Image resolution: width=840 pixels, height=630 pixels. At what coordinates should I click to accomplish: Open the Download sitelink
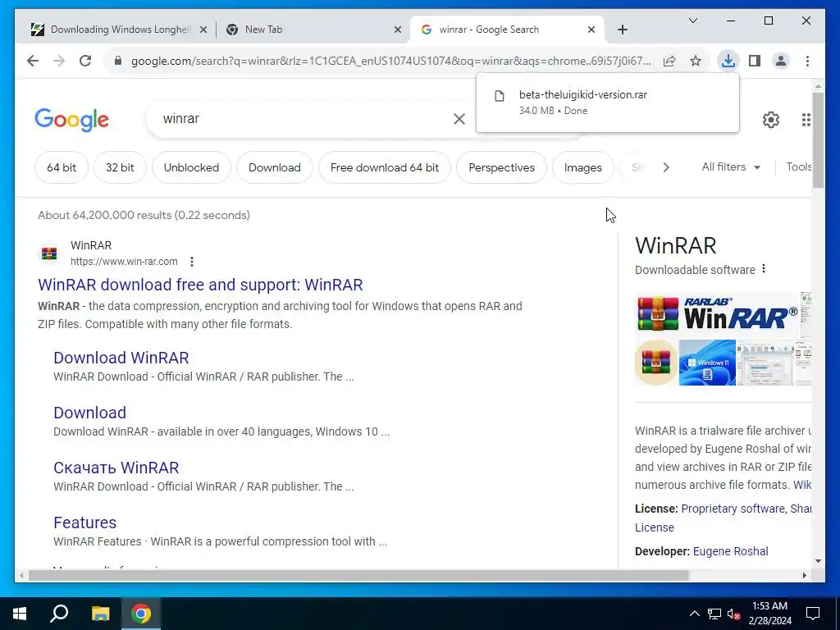pos(89,413)
